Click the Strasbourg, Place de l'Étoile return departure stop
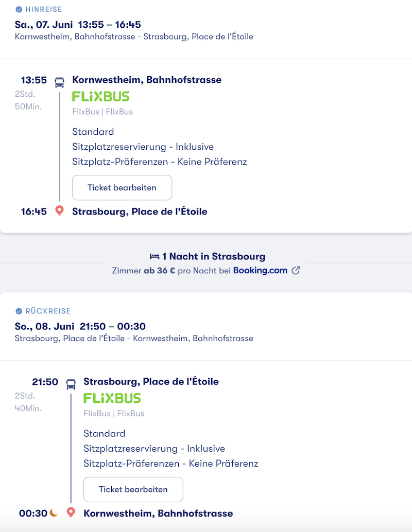 (x=151, y=382)
